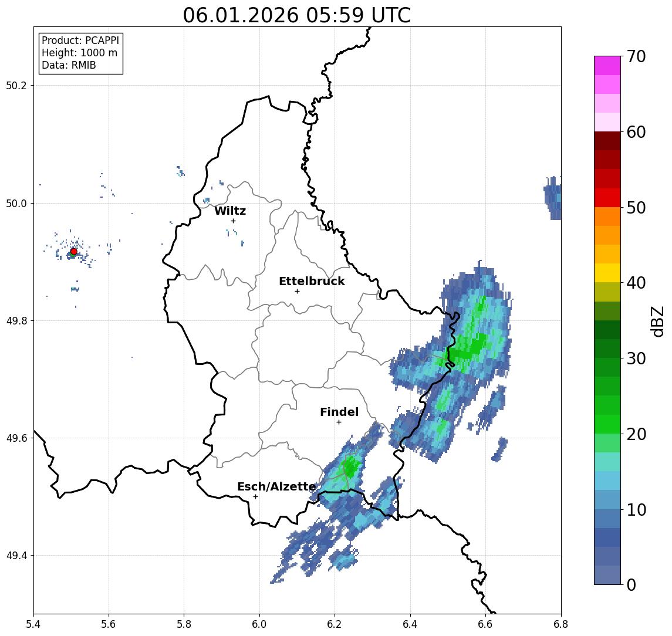672x636 pixels.
Task: Click the Findel station cross marker
Action: (x=339, y=422)
